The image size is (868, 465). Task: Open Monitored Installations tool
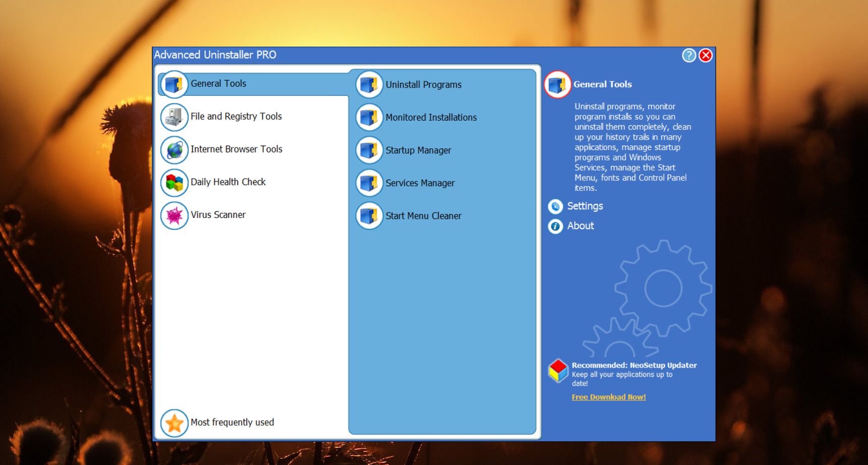click(x=431, y=118)
